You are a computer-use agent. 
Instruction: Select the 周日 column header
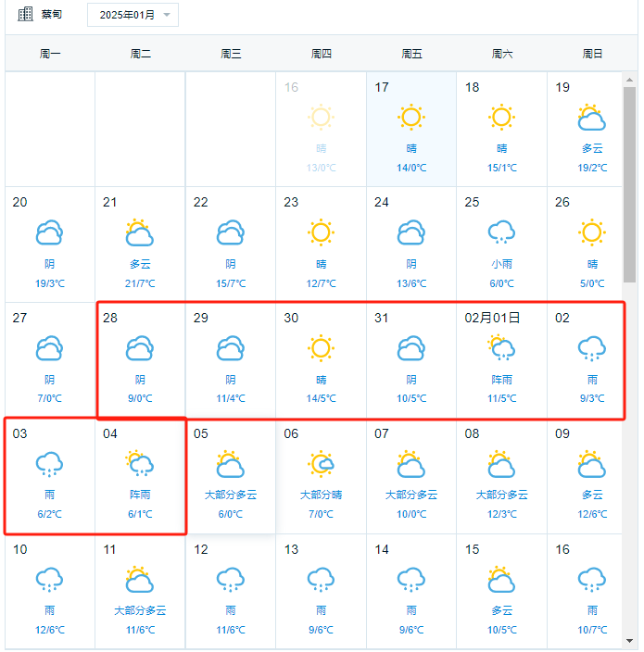coord(592,54)
